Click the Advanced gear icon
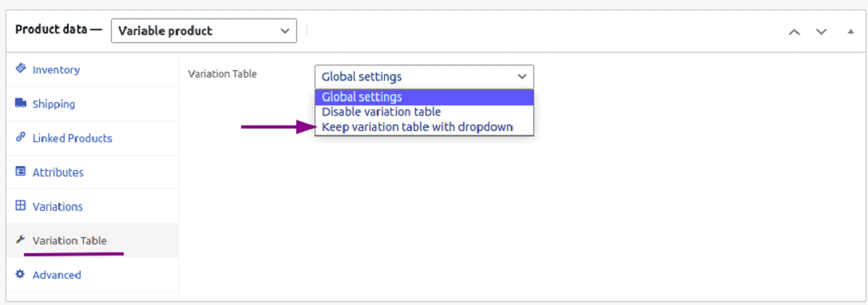868x305 pixels. point(21,274)
